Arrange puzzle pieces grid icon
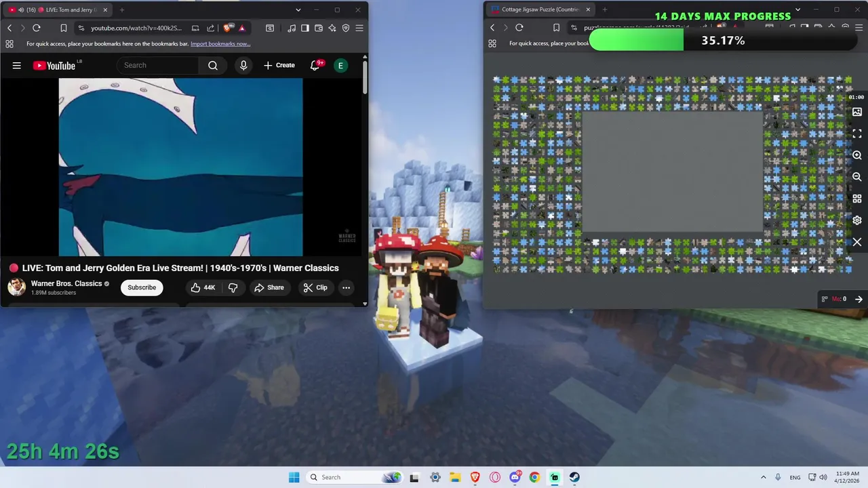This screenshot has height=488, width=868. [857, 199]
